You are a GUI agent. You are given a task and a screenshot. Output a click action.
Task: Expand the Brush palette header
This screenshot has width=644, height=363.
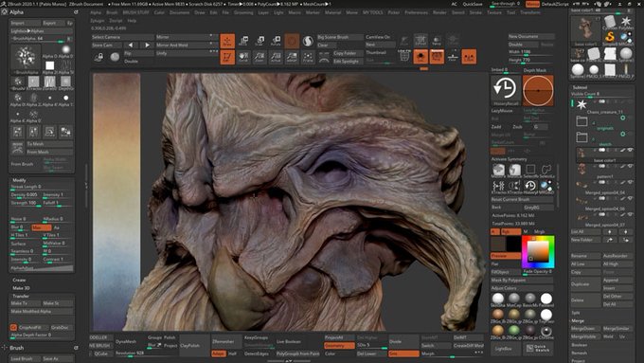click(16, 348)
